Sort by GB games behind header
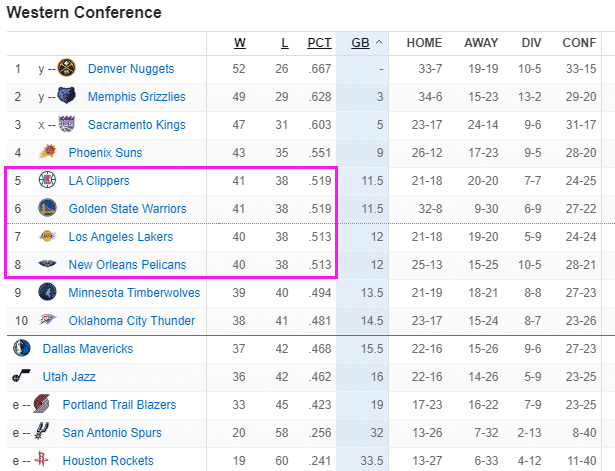 (360, 43)
